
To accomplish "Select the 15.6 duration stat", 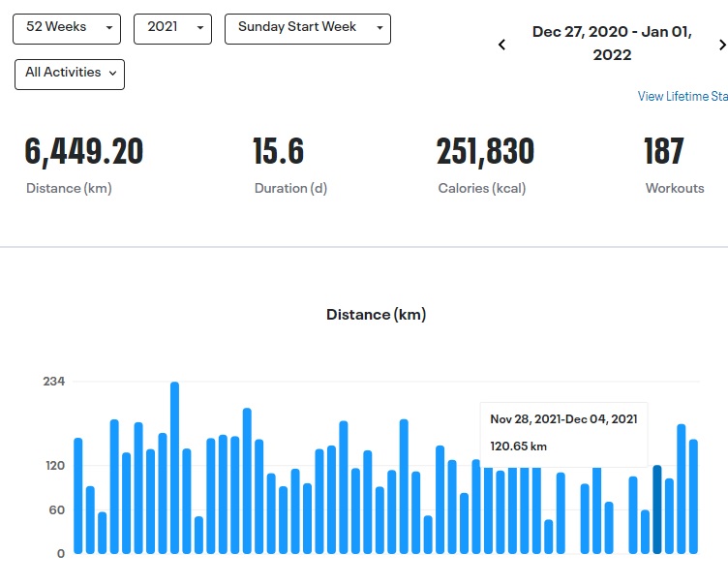I will [x=278, y=152].
